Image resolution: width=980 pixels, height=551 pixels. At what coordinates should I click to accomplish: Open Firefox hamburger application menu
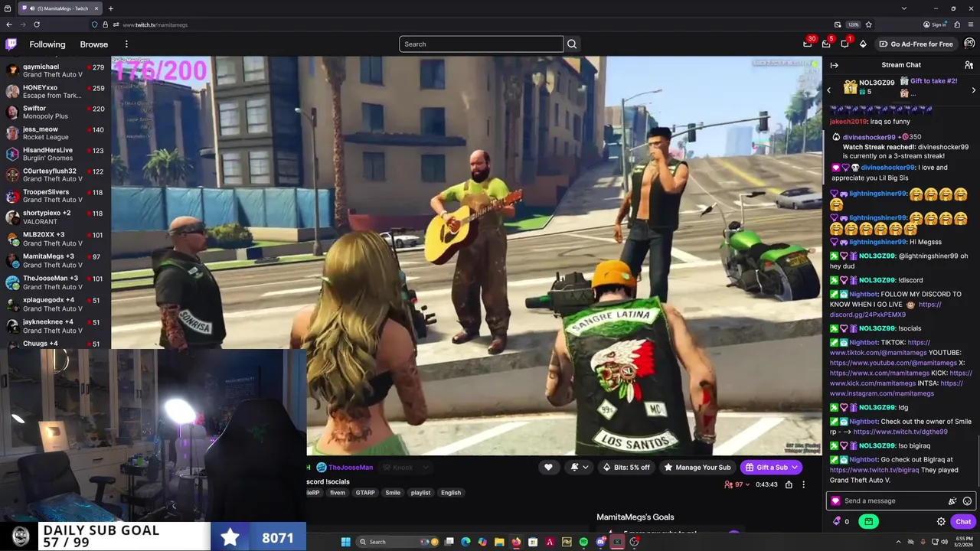click(x=971, y=24)
